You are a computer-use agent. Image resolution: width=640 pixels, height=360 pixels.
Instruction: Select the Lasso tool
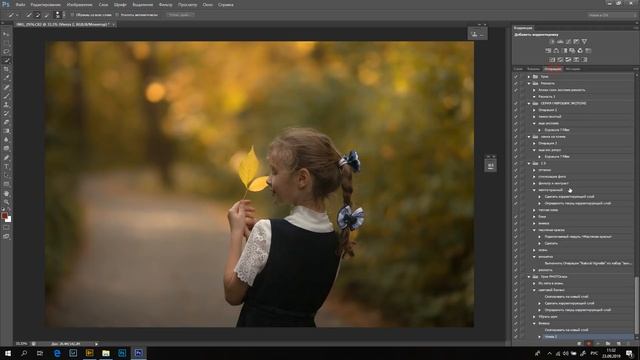click(x=6, y=52)
